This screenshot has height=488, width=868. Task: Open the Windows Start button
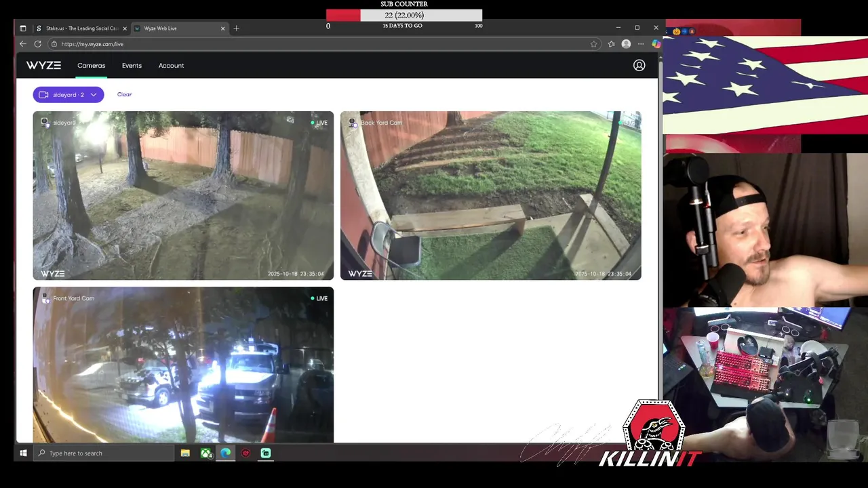click(23, 453)
